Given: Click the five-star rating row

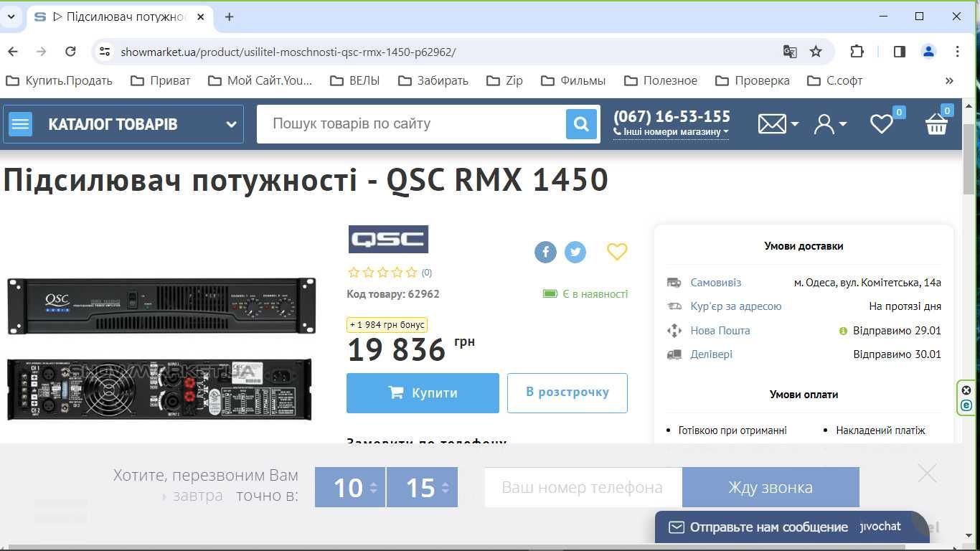Looking at the screenshot, I should point(382,273).
